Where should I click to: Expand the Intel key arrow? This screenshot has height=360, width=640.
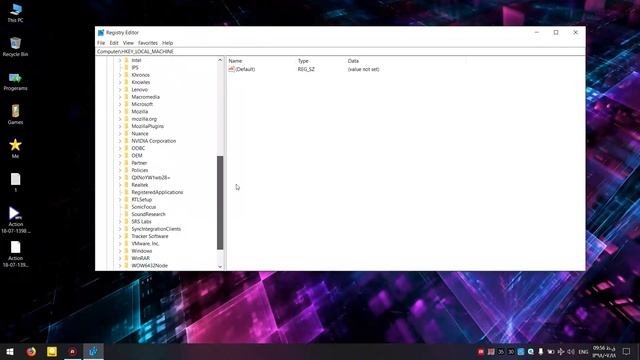120,60
